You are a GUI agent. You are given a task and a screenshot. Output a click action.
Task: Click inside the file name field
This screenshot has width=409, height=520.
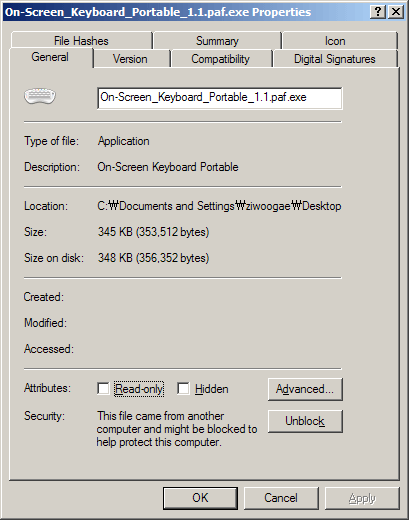pyautogui.click(x=220, y=98)
